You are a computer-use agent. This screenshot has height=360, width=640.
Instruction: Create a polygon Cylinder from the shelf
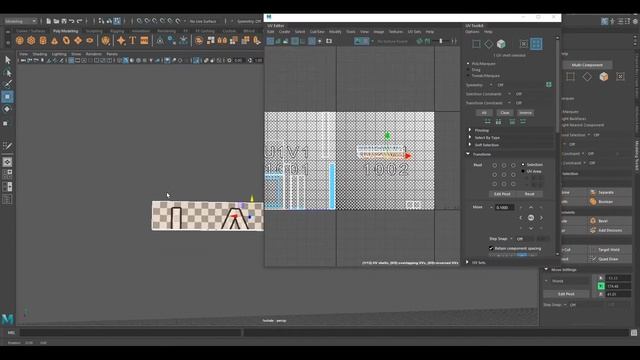43,40
